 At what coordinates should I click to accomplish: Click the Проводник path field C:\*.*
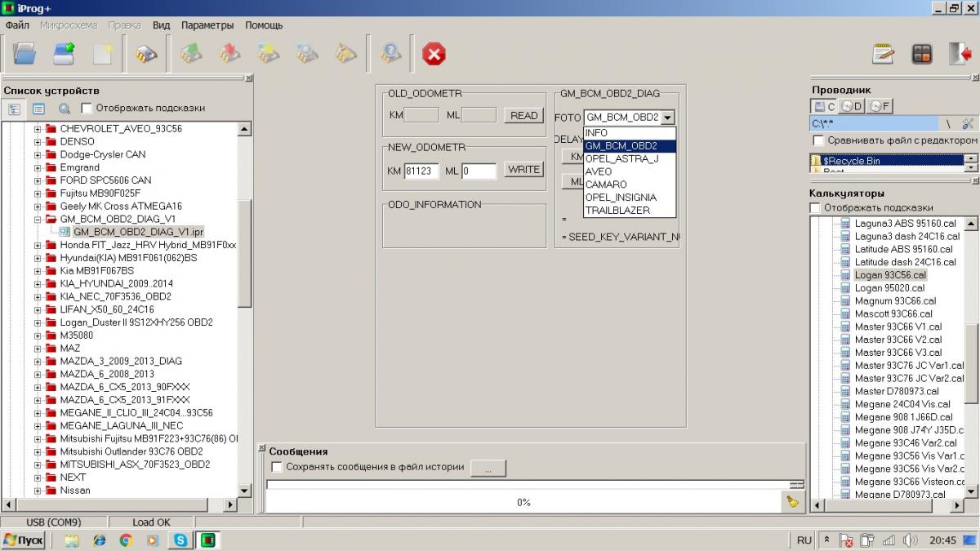tap(874, 124)
